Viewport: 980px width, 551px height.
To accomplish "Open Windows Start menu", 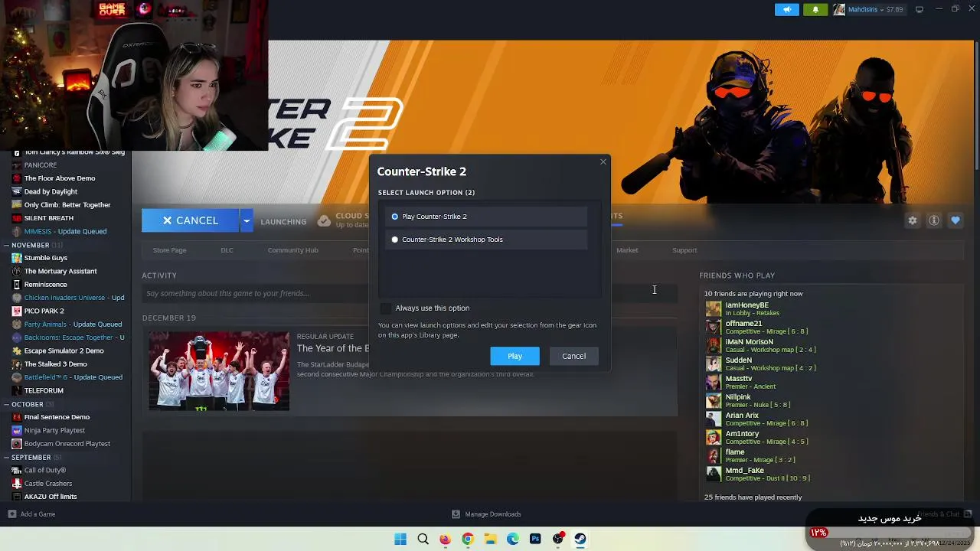I will 400,539.
